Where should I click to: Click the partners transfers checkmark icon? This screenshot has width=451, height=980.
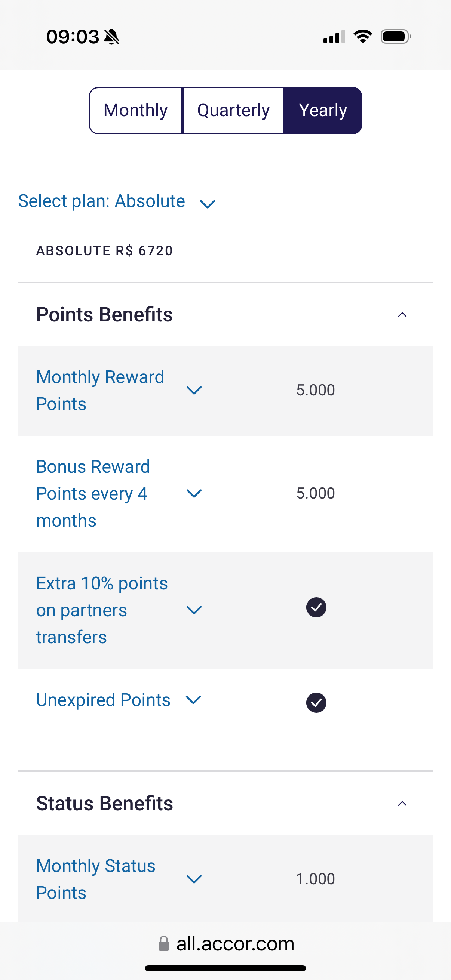point(316,608)
